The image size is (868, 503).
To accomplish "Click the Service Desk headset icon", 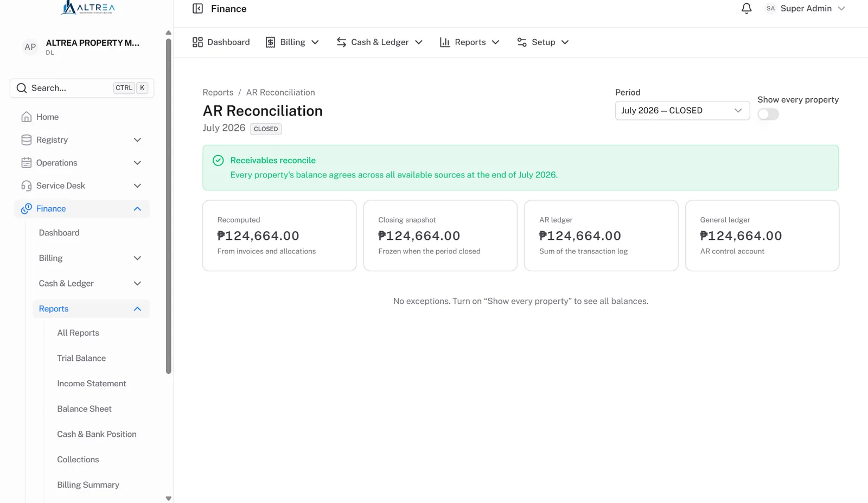I will tap(26, 186).
